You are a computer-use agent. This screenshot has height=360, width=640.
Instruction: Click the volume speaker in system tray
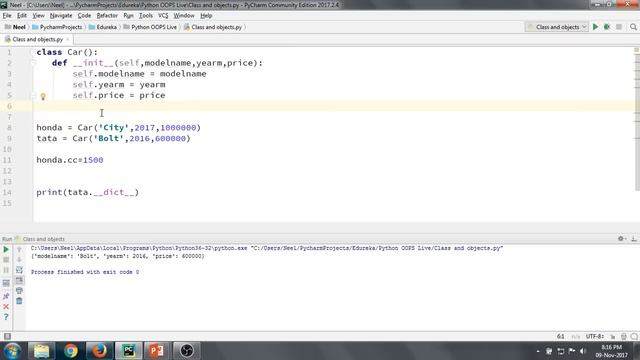[x=583, y=351]
